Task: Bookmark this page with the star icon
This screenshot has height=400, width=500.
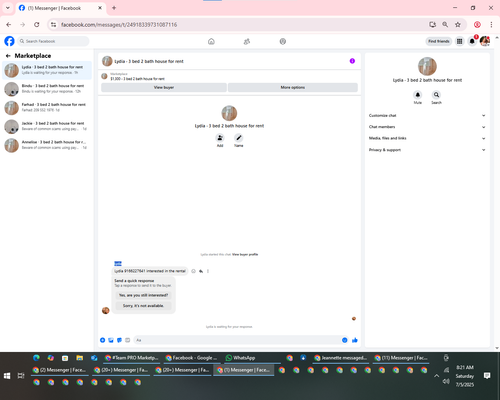Action: pos(458,24)
